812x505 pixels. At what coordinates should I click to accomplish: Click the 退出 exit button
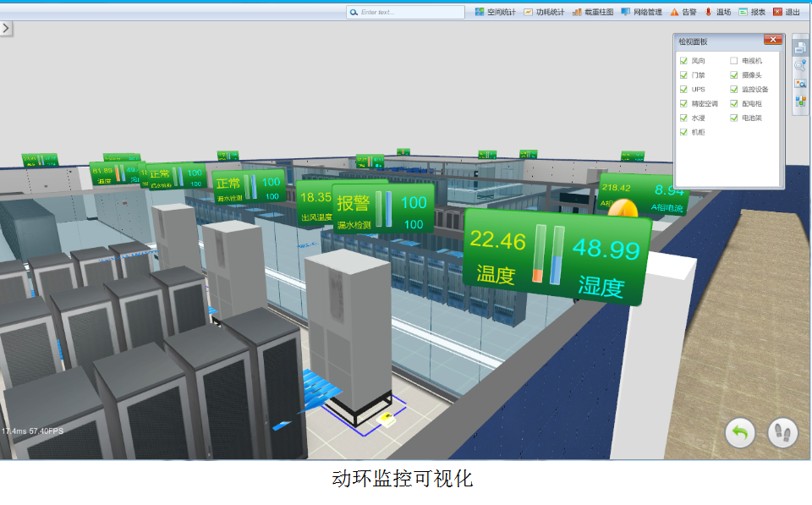(786, 13)
